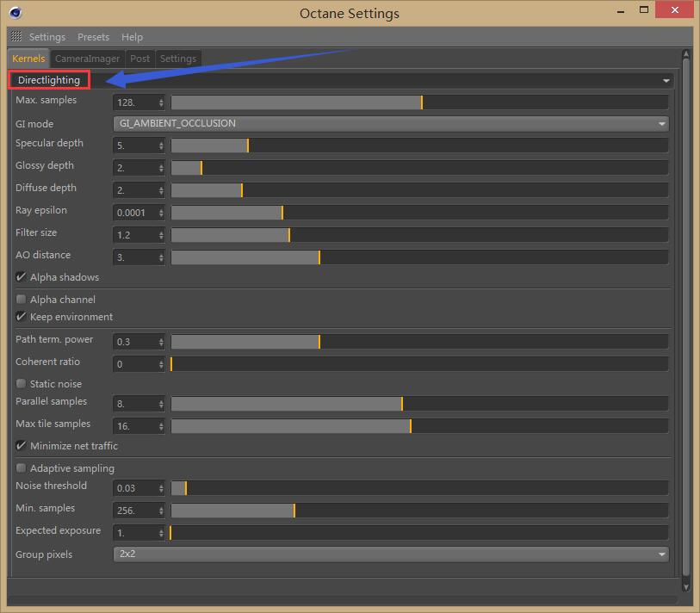Click the Parallel samples slider
Image resolution: width=700 pixels, height=613 pixels.
(x=419, y=404)
